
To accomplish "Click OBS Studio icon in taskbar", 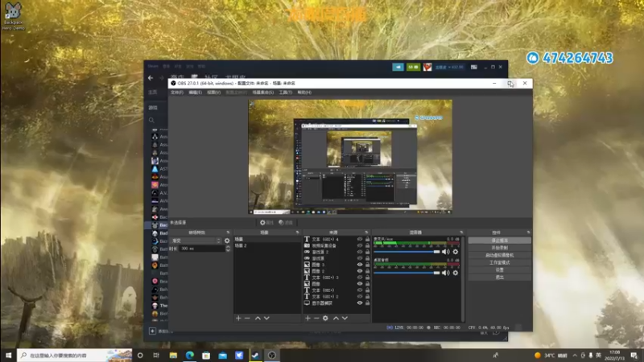I will [272, 356].
